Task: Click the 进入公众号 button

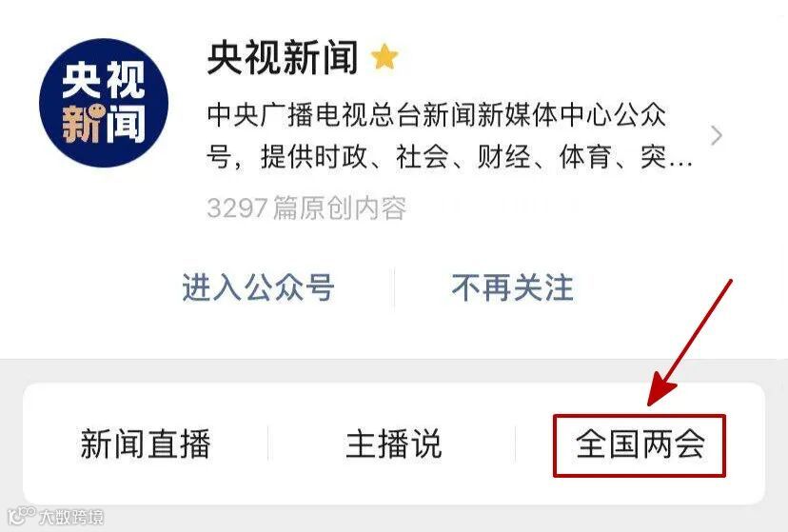Action: pyautogui.click(x=258, y=287)
